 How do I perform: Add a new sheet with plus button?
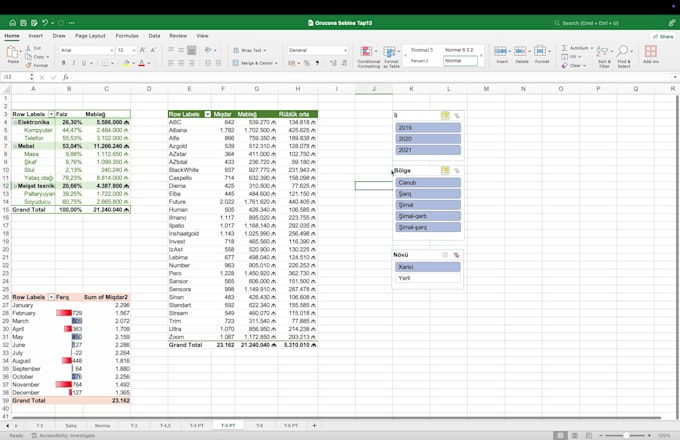click(x=314, y=426)
